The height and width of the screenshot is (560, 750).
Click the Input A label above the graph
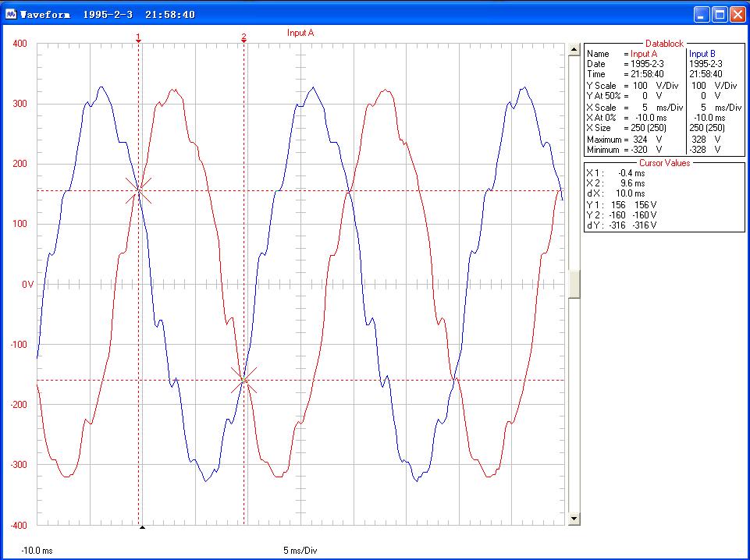tap(300, 33)
